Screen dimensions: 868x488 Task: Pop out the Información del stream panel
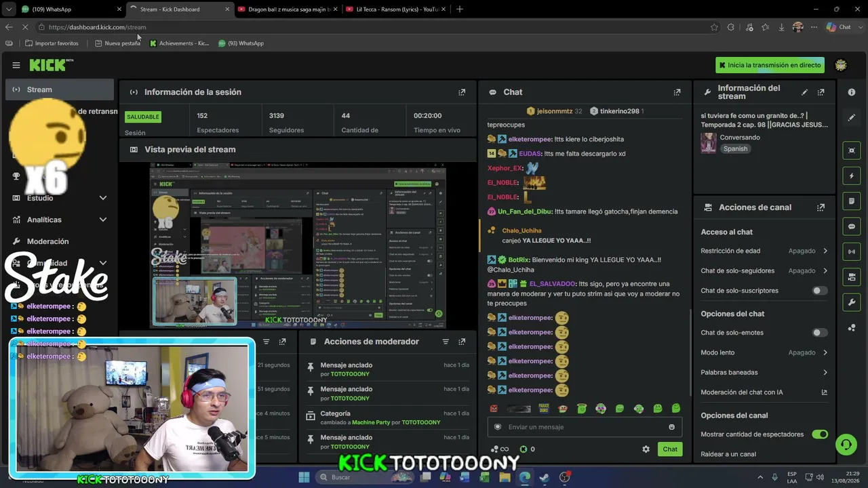[x=821, y=92]
